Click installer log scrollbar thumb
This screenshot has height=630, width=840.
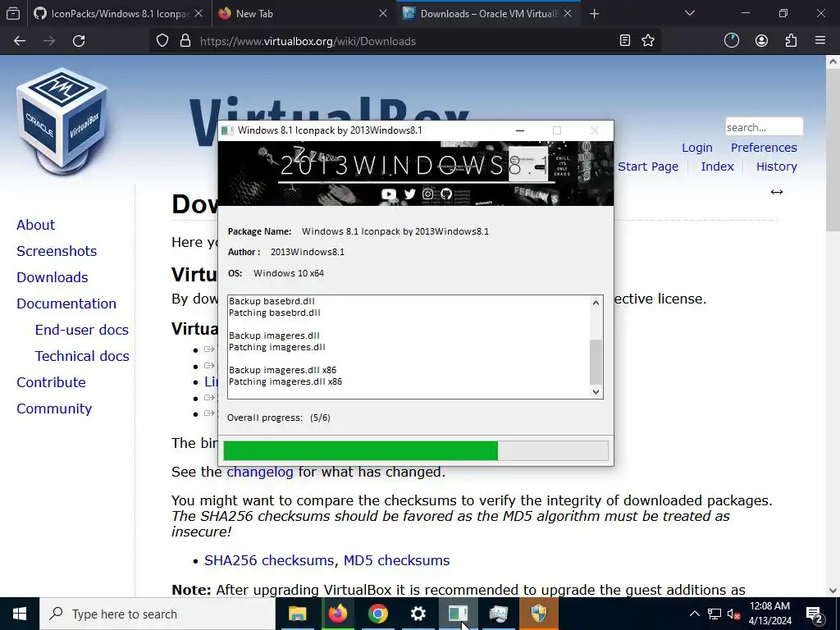[596, 362]
